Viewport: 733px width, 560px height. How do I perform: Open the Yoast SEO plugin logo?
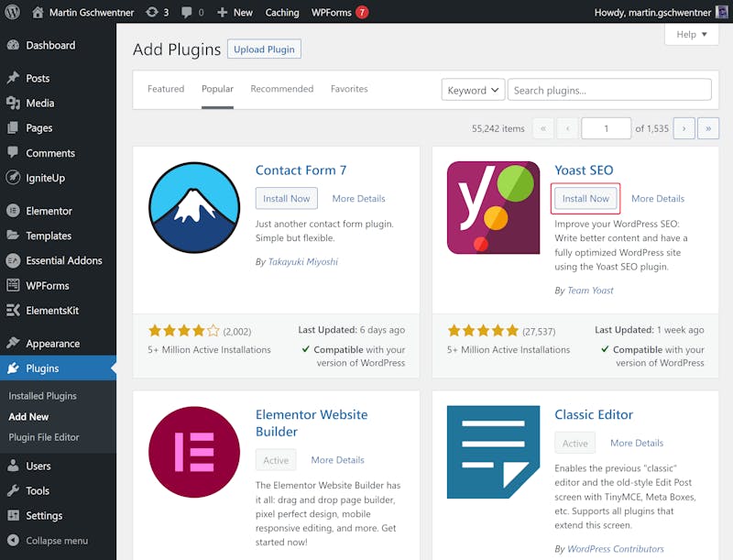coord(493,207)
